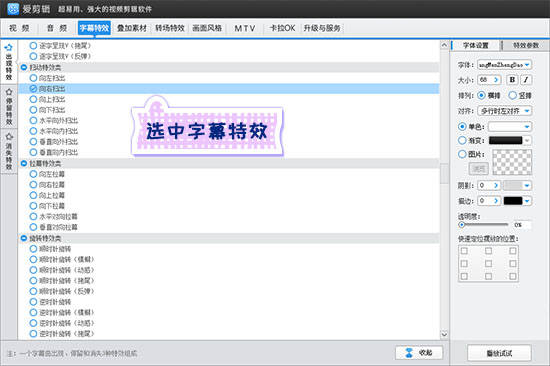Select the 竖排 vertical layout radio button
This screenshot has width=550, height=366.
(x=512, y=95)
